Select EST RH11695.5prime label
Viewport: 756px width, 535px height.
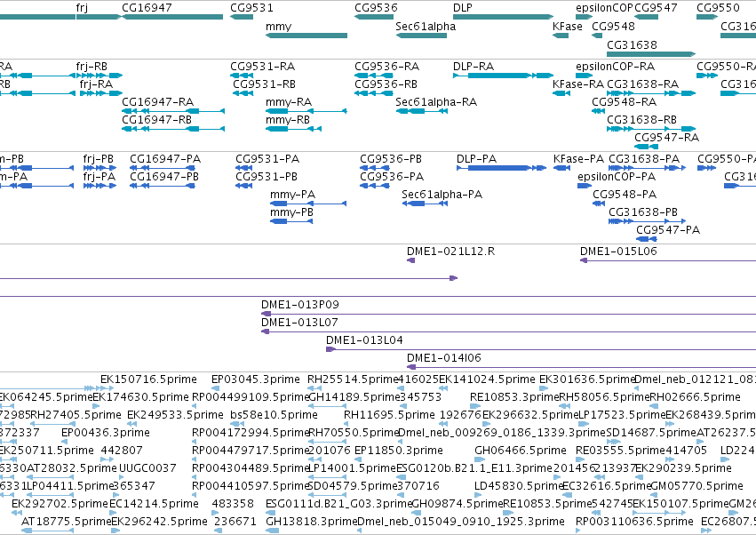click(389, 415)
